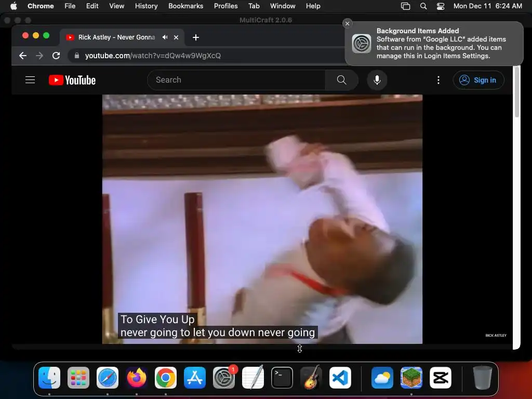This screenshot has height=399, width=532.
Task: View site info via the lock icon
Action: (77, 56)
